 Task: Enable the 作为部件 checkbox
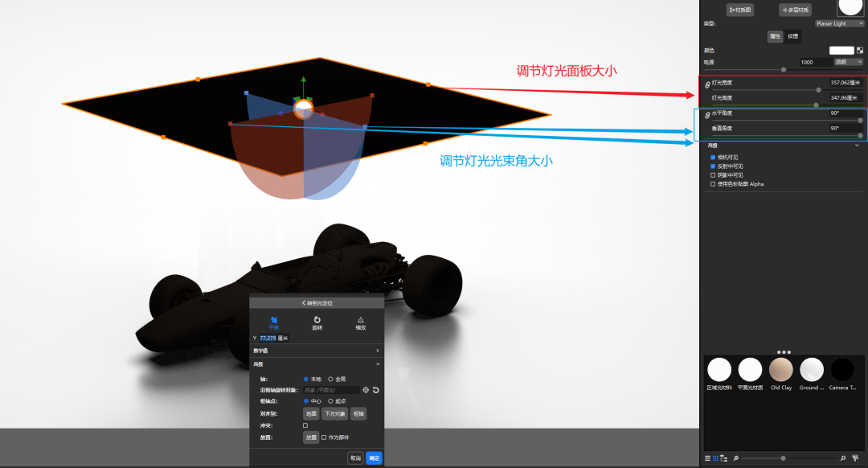tap(325, 437)
